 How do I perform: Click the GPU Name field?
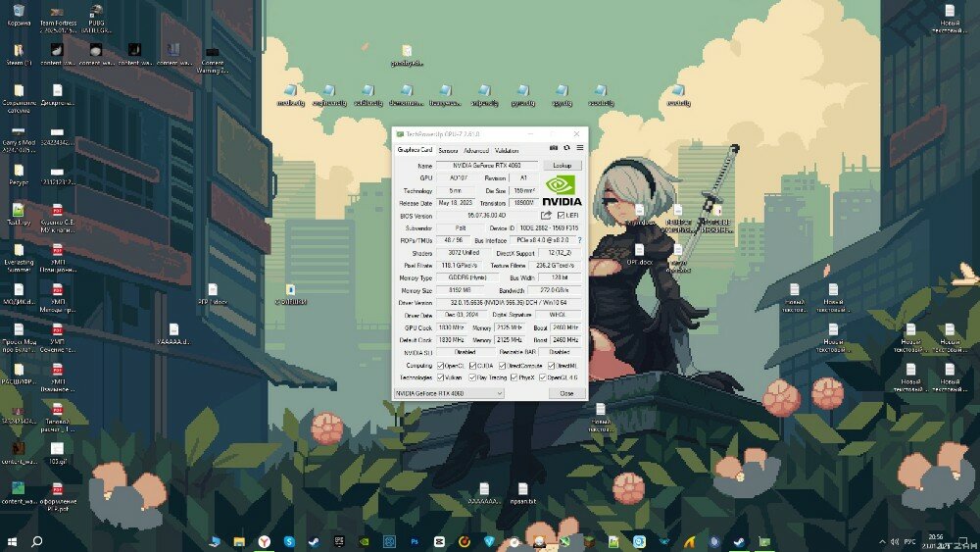pos(486,166)
